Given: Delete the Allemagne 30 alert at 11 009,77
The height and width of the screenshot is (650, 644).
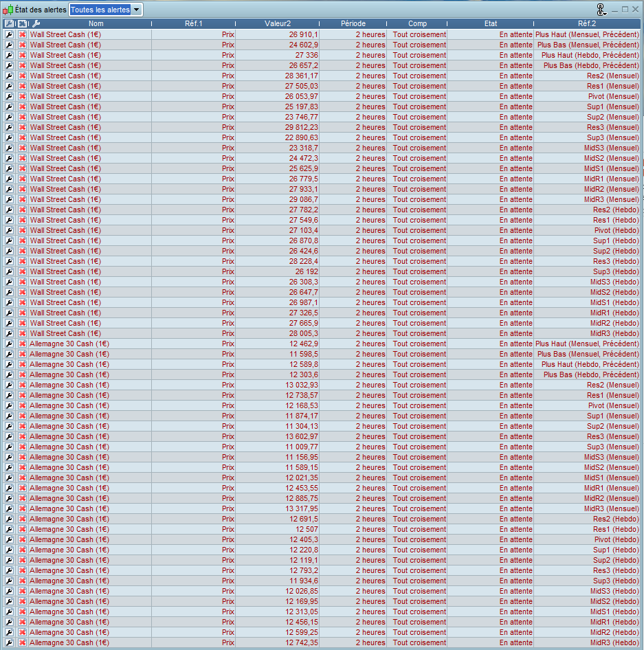Looking at the screenshot, I should pyautogui.click(x=23, y=447).
